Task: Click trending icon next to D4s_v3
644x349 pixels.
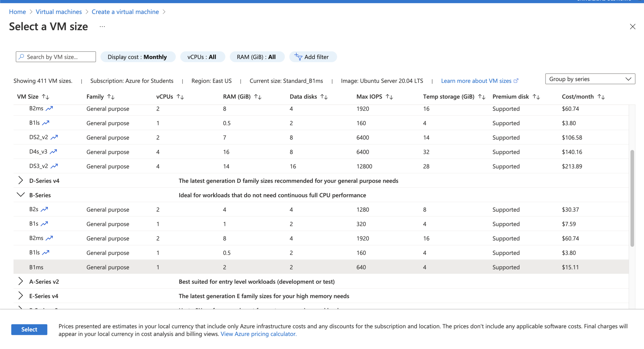Action: [53, 152]
